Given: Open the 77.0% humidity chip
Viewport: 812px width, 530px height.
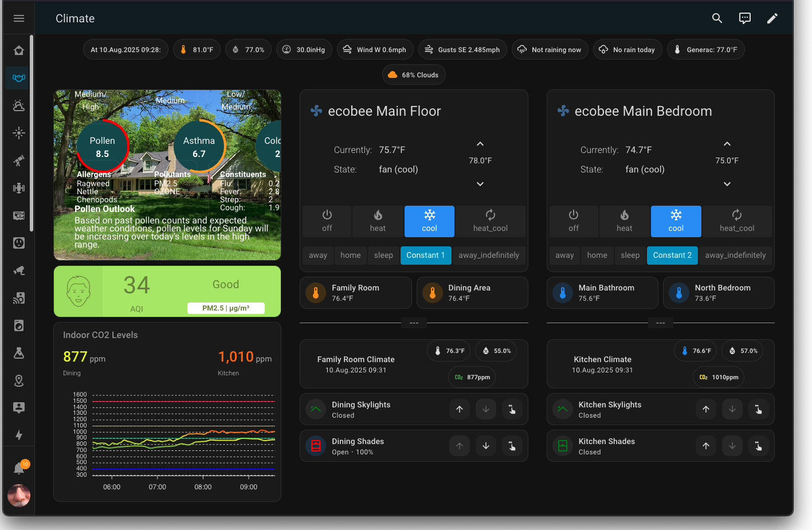Looking at the screenshot, I should 248,50.
